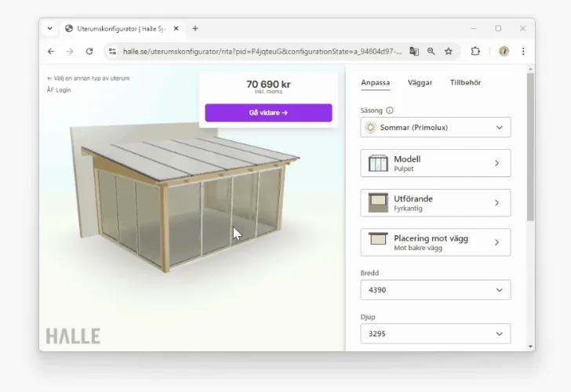Open the Chrome three-dot menu
The width and height of the screenshot is (571, 392).
coord(523,51)
